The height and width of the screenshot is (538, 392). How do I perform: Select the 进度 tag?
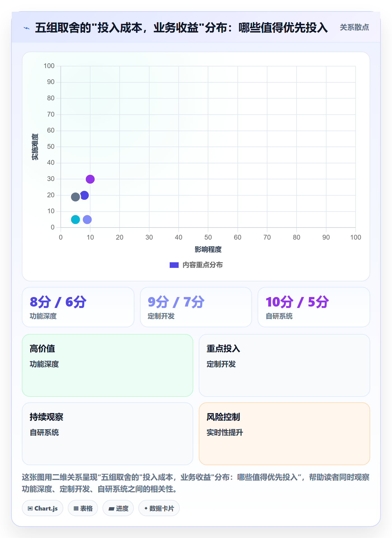tap(118, 508)
